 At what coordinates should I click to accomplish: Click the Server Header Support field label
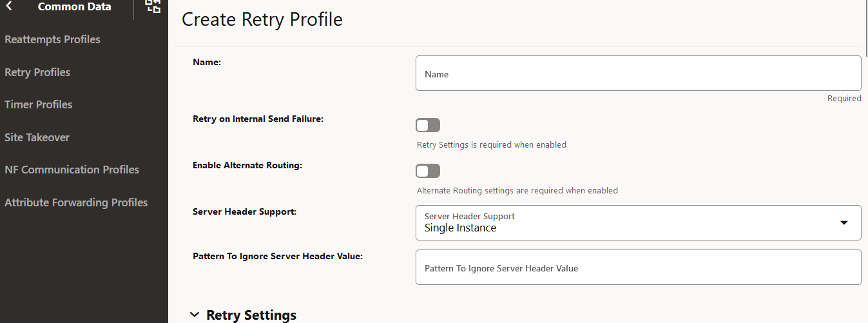point(244,211)
